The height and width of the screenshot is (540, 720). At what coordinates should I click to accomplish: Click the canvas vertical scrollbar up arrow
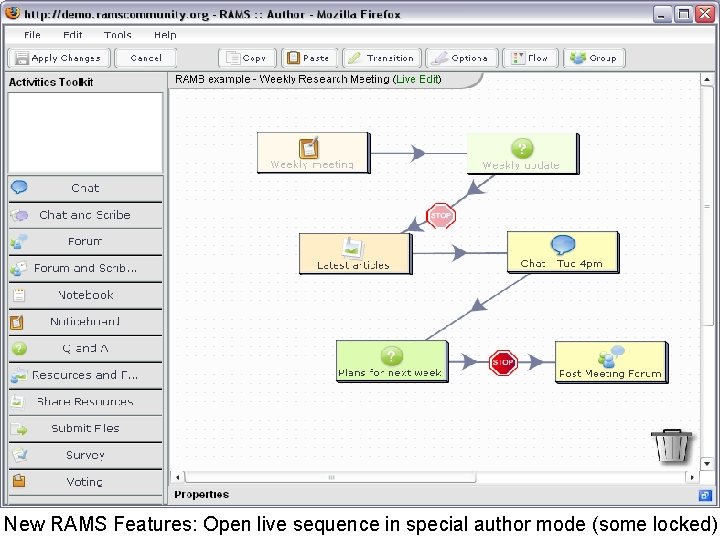[707, 79]
